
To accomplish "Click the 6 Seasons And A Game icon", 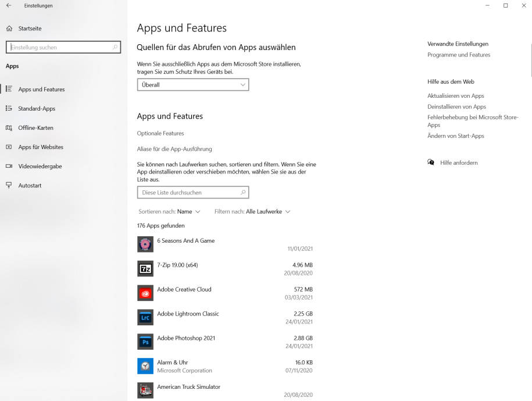I will (x=145, y=244).
